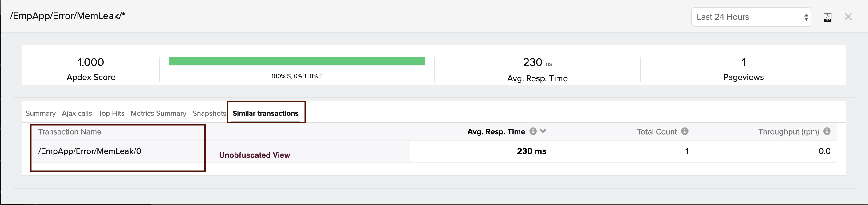Sort by the Throughput (rpm) column header
Viewport: 868px width, 205px height.
tap(789, 131)
